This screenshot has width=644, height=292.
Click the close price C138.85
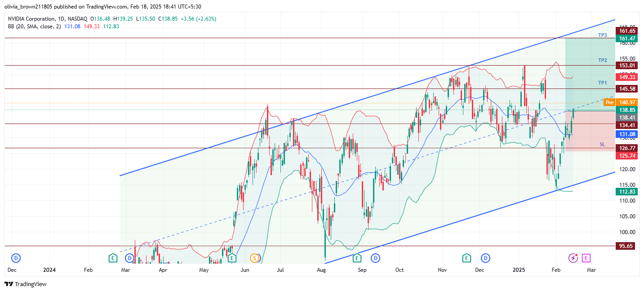coord(167,19)
